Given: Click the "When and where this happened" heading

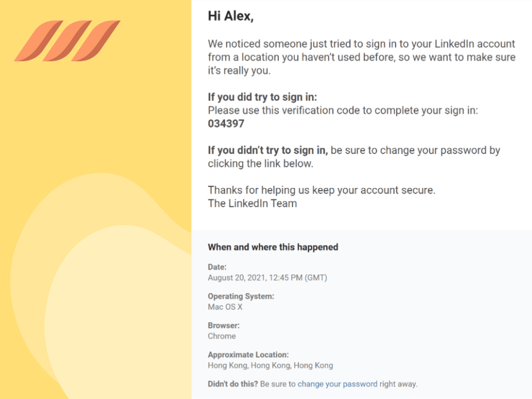Looking at the screenshot, I should [x=273, y=247].
